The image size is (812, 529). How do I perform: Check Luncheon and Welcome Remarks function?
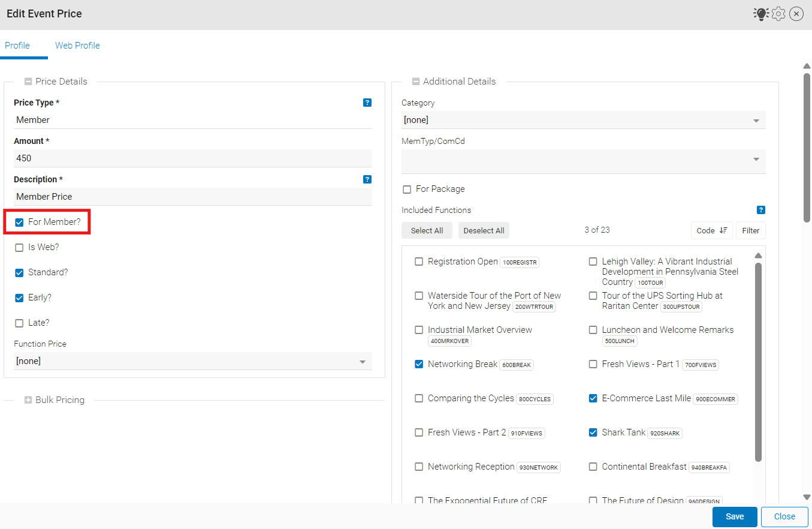point(593,330)
